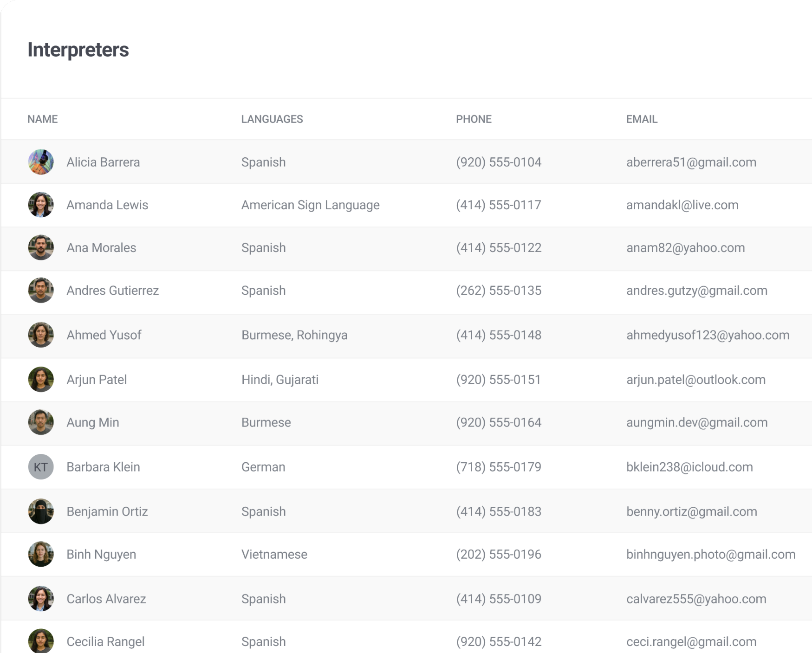Sort entries using the EMAIL header

(x=641, y=119)
